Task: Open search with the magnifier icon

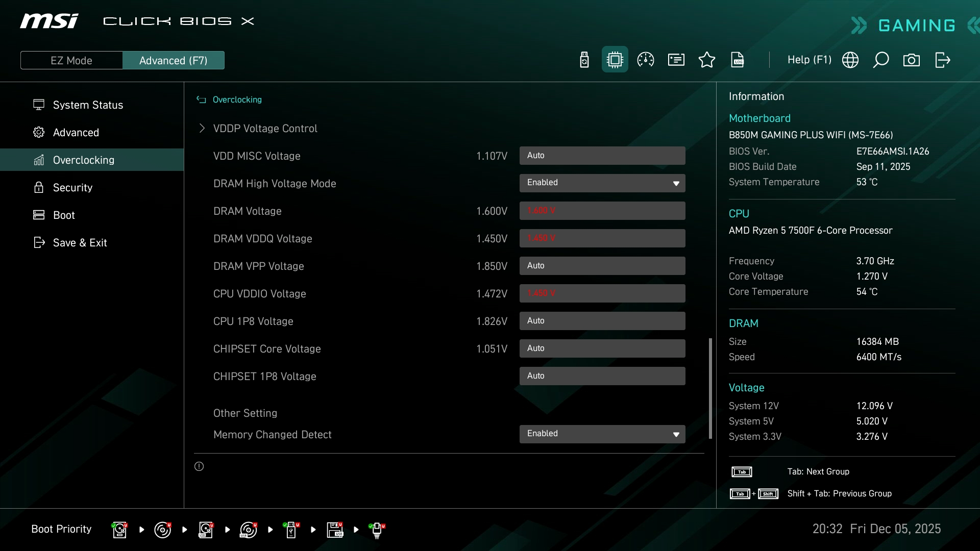Action: pos(881,60)
